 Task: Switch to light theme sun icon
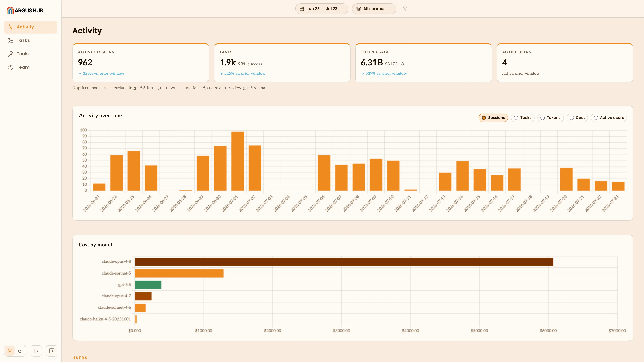(10, 351)
